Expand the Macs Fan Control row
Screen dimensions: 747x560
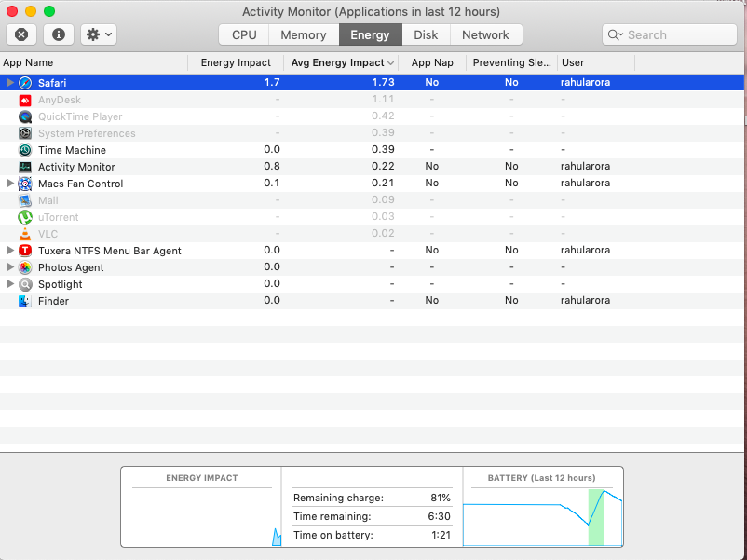click(x=10, y=183)
